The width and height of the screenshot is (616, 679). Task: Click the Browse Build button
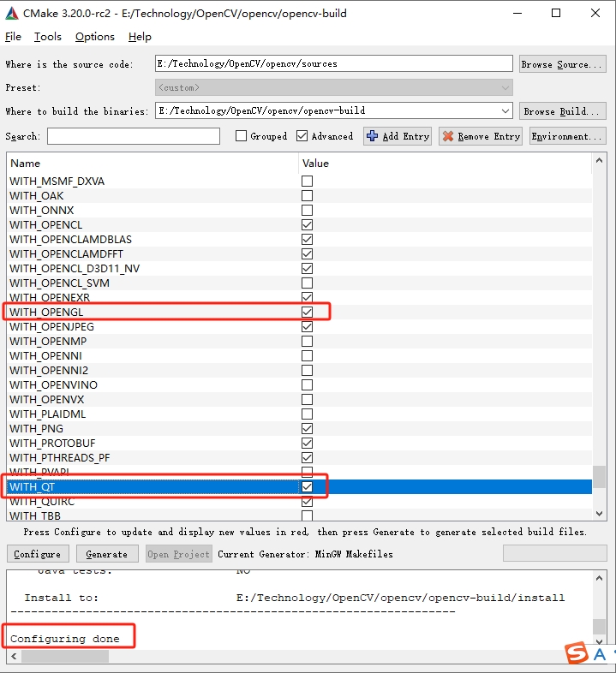click(x=562, y=111)
